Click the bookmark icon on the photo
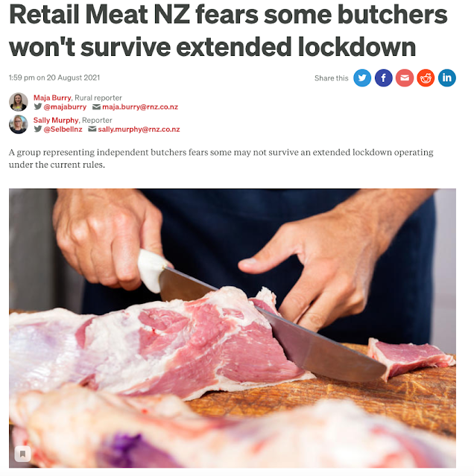 click(x=22, y=454)
